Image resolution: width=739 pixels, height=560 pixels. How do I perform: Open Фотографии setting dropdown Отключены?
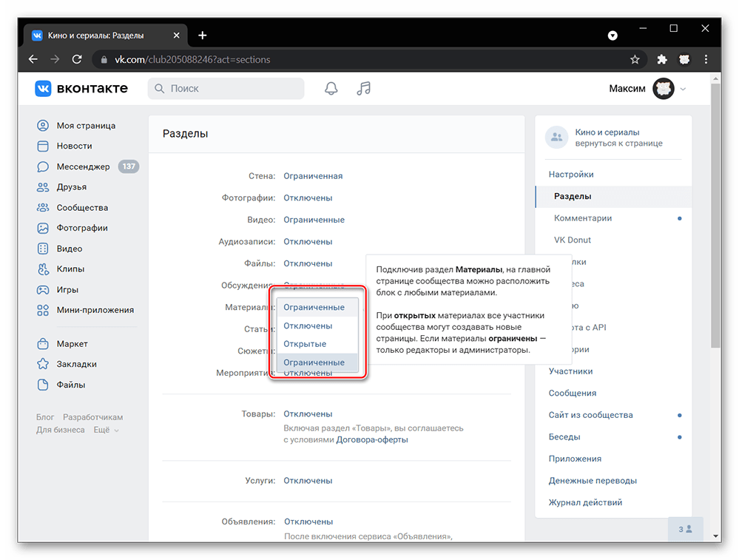coord(308,198)
